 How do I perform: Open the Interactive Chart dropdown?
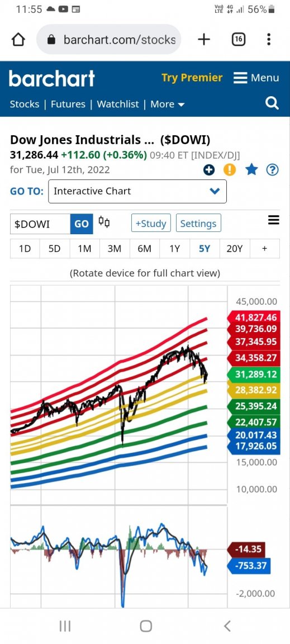point(137,191)
